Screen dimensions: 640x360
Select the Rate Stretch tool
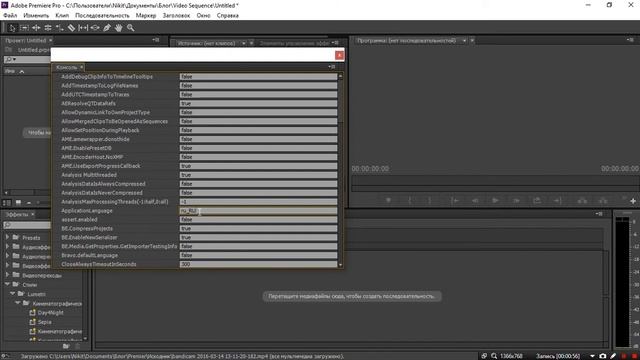click(60, 28)
